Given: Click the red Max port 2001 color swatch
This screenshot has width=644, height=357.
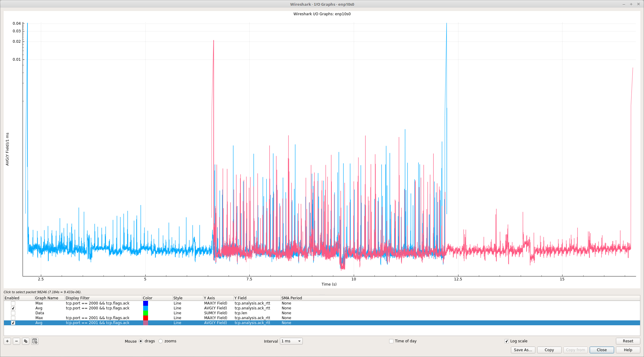Looking at the screenshot, I should coord(146,318).
